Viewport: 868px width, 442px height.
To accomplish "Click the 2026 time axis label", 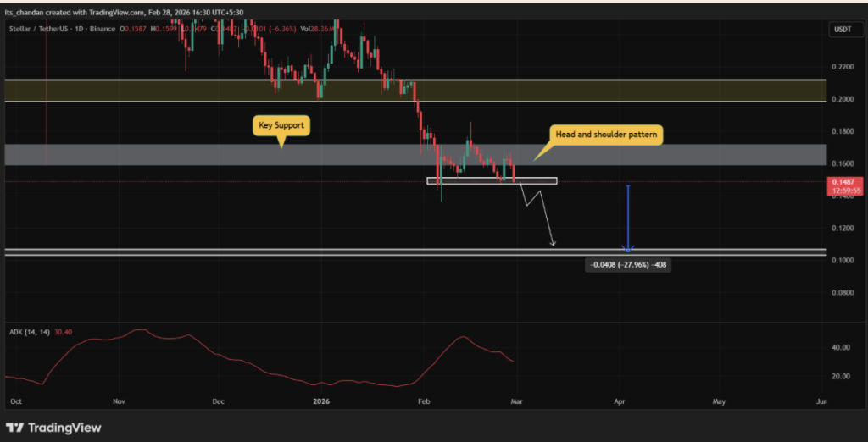I will 320,401.
